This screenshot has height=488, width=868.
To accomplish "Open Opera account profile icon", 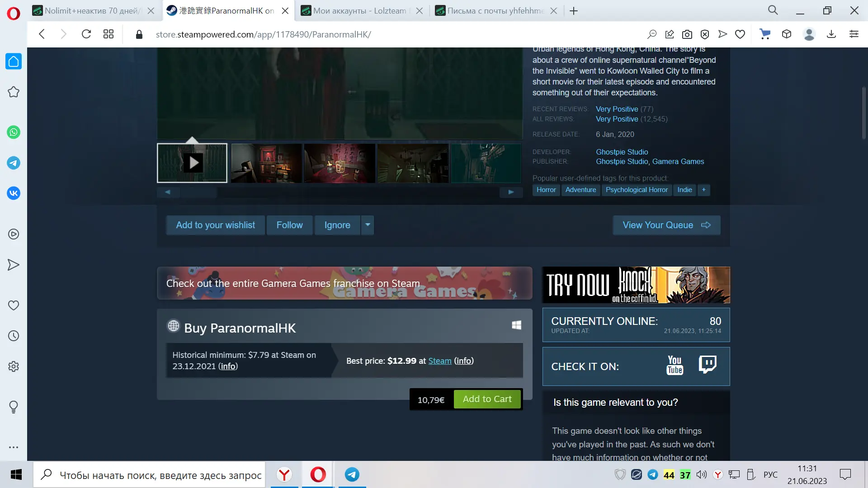I will tap(809, 34).
